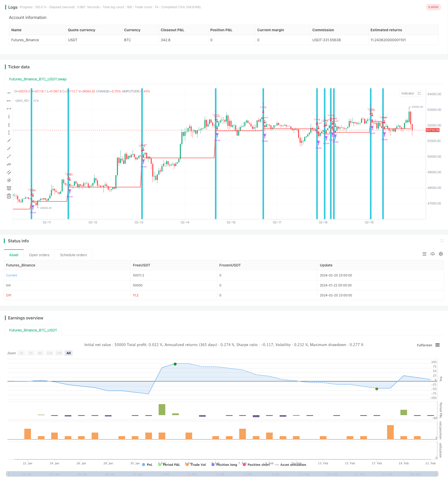Image resolution: width=448 pixels, height=484 pixels.
Task: Maximize the Status info panel
Action: click(442, 241)
